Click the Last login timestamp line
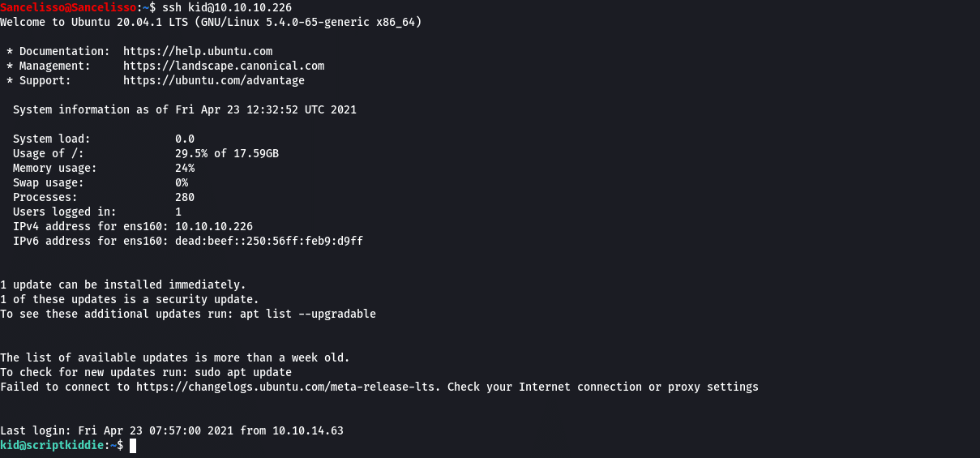This screenshot has height=458, width=980. (x=172, y=430)
